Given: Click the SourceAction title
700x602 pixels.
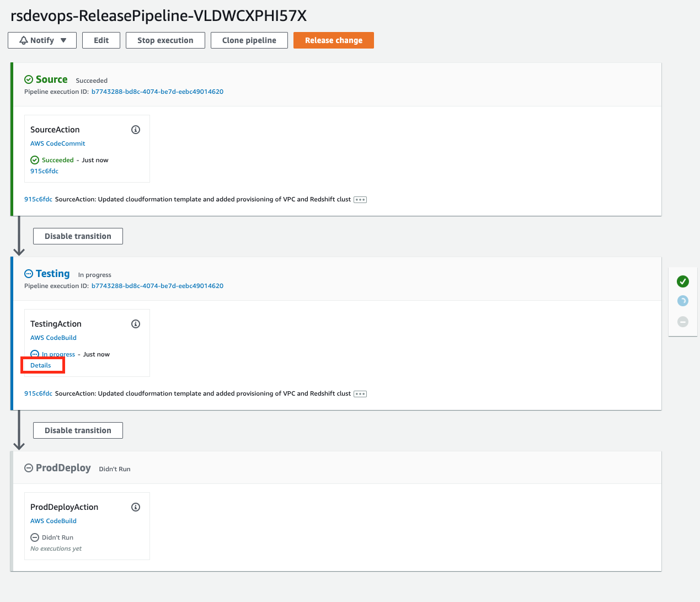Looking at the screenshot, I should 55,130.
